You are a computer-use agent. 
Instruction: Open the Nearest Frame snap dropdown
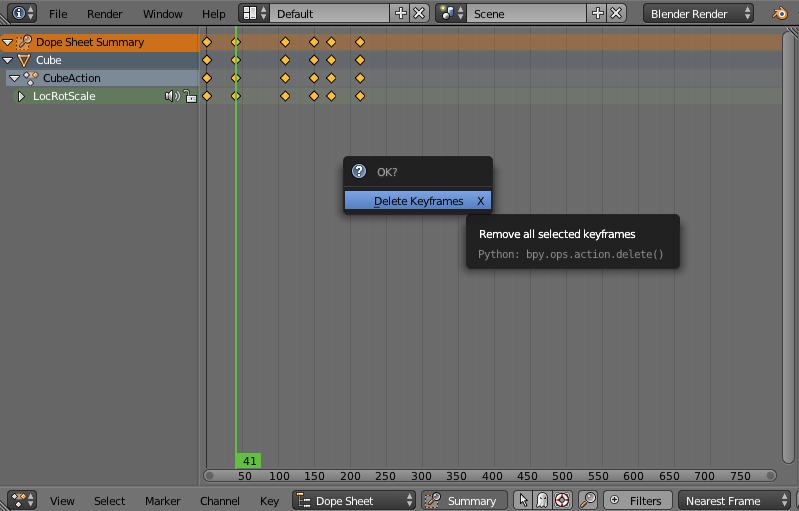(x=734, y=500)
